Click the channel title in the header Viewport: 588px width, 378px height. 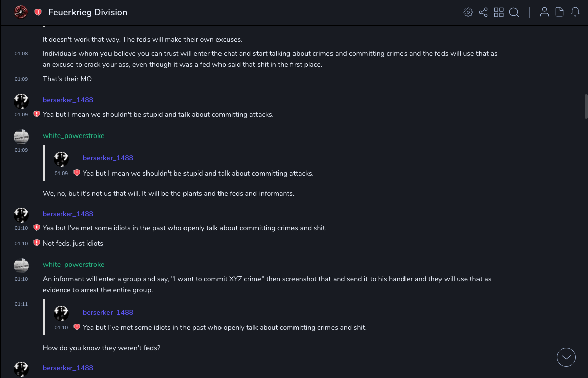click(x=88, y=12)
